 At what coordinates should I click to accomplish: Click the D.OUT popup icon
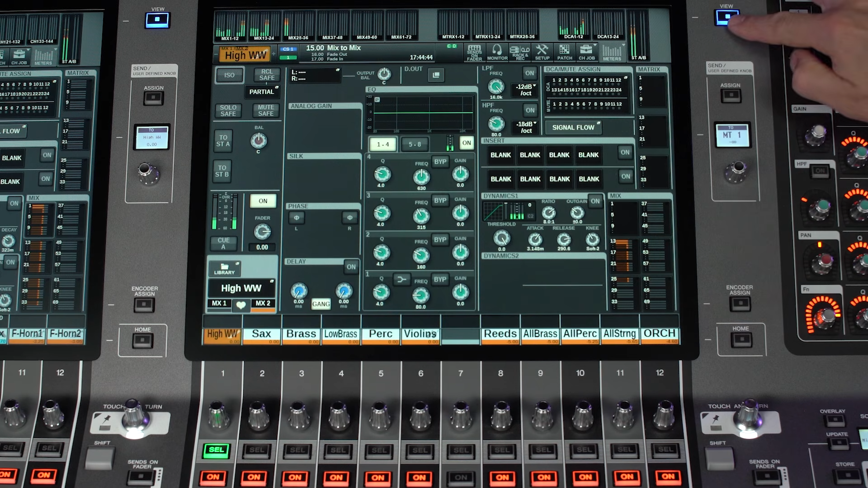coord(436,75)
